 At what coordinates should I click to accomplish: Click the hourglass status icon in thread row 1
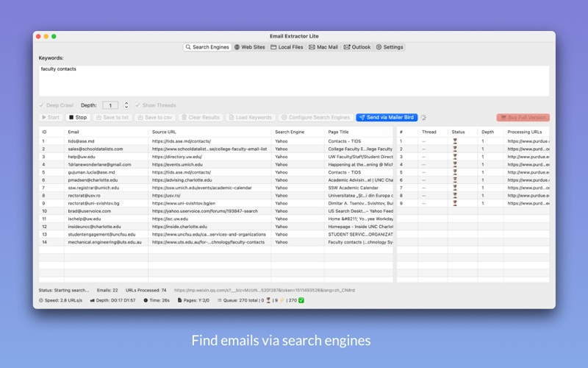(x=455, y=141)
